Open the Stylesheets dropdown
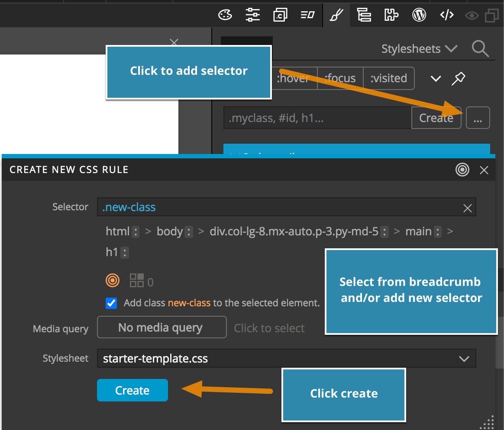The height and width of the screenshot is (430, 504). pos(419,49)
